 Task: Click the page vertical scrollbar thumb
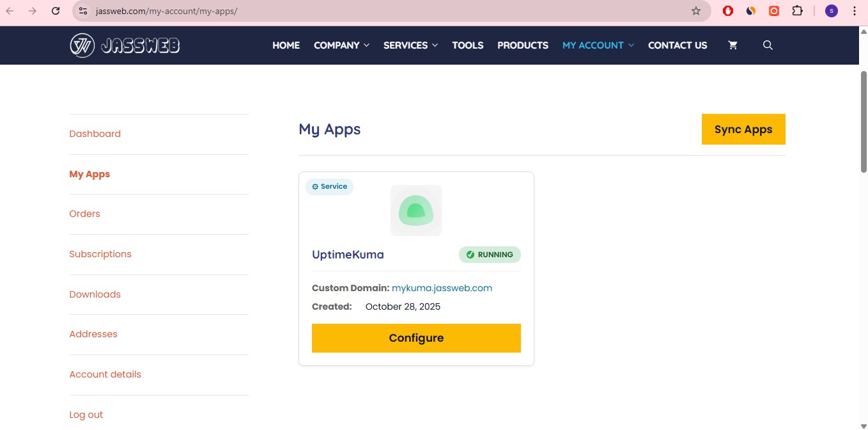pos(864,121)
